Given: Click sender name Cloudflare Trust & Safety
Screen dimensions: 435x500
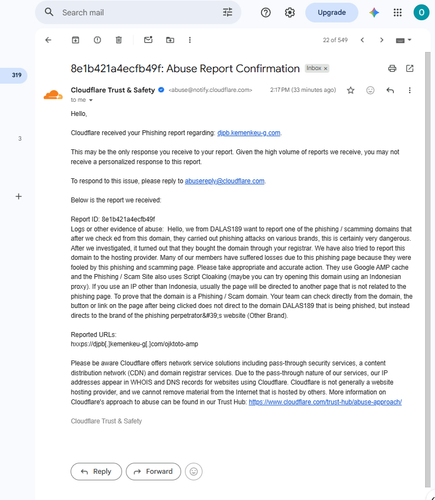Looking at the screenshot, I should point(113,90).
